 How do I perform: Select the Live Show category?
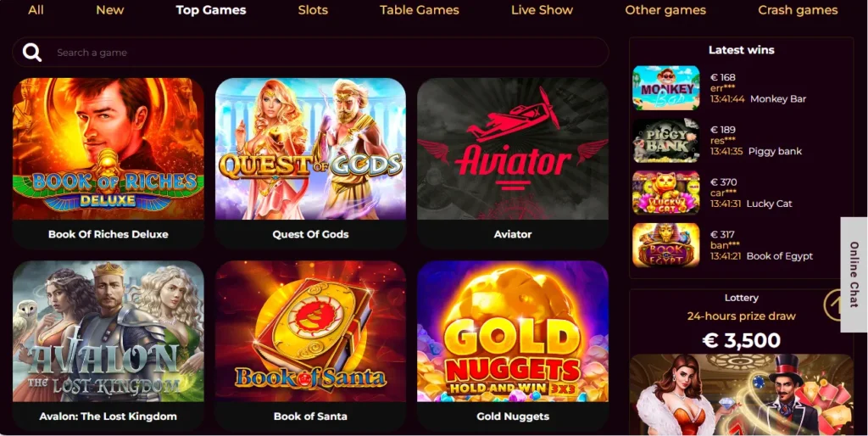(542, 10)
